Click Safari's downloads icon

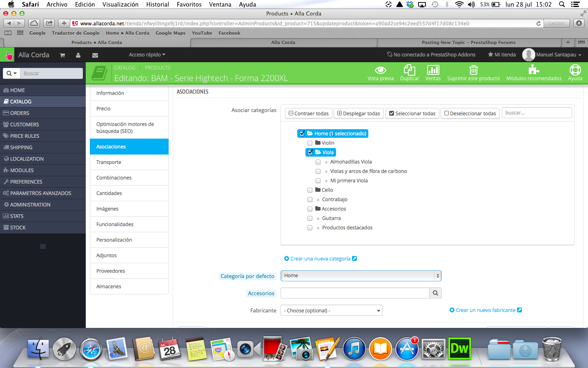pyautogui.click(x=579, y=23)
